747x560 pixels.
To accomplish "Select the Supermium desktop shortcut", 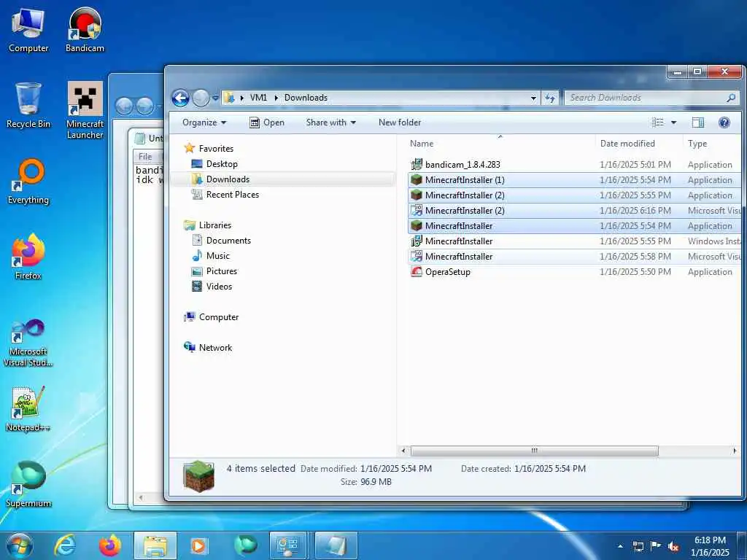I will (28, 484).
